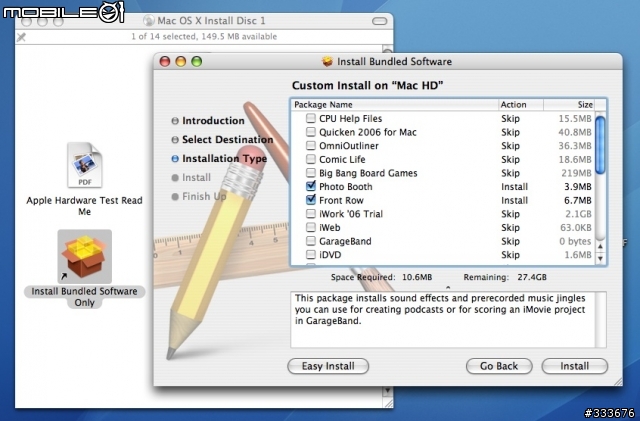Click the Finder window title Mac OS X Install Disc 1
Screen dimensions: 640x421
(211, 20)
